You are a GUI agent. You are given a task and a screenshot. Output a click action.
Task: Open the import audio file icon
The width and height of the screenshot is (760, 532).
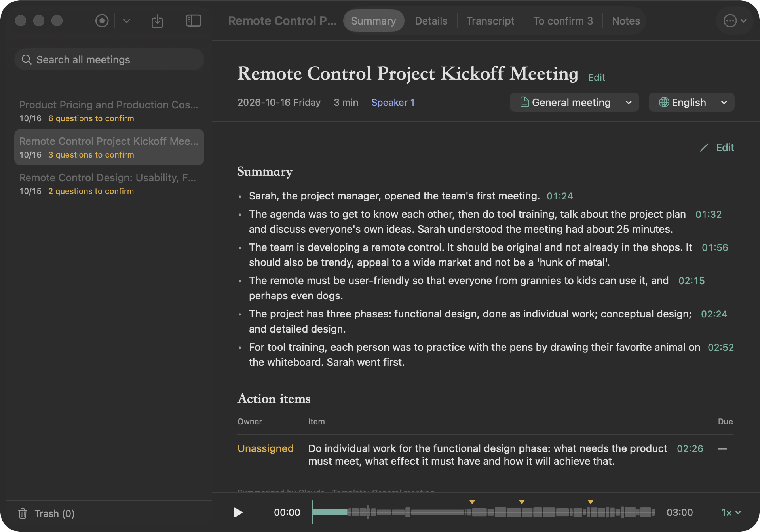coord(157,21)
